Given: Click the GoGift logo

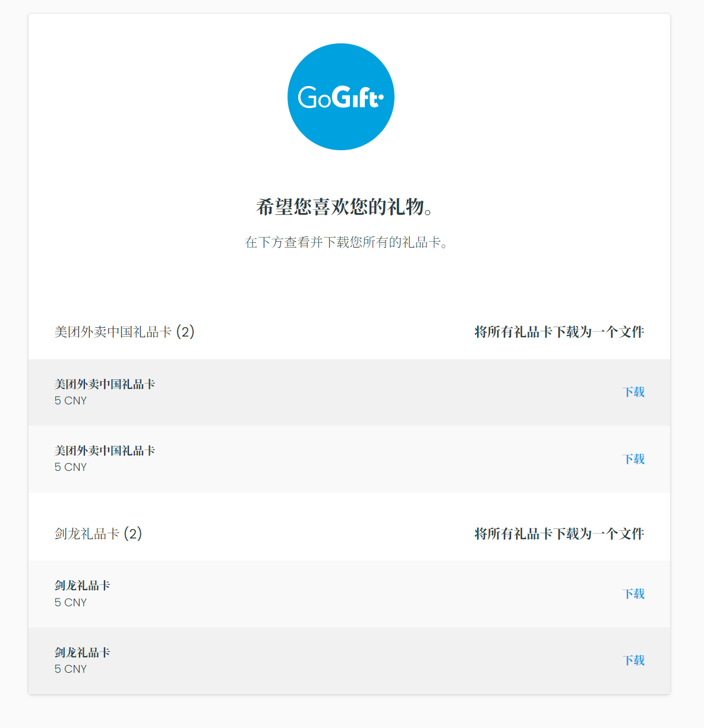Looking at the screenshot, I should [341, 97].
